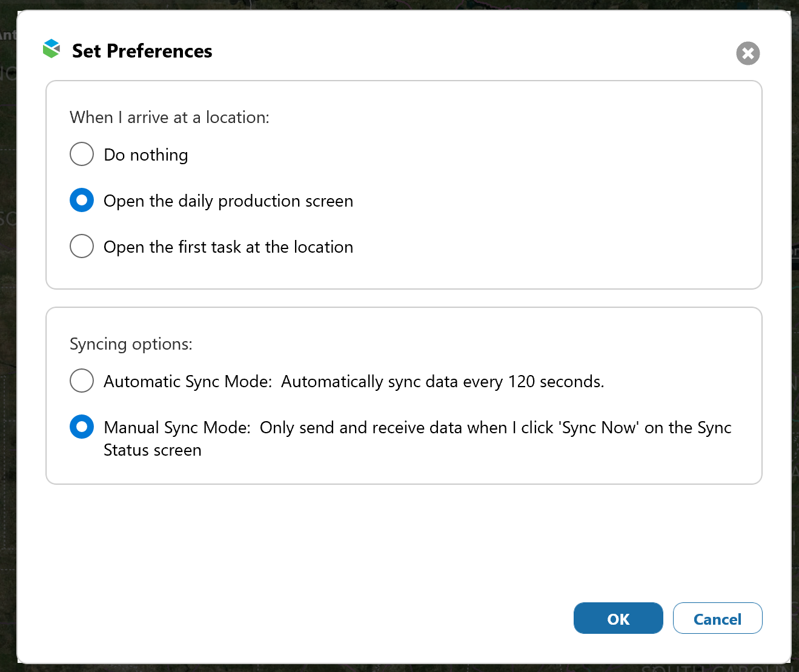Click 'Open the first task at the location' text
This screenshot has width=799, height=672.
click(228, 247)
